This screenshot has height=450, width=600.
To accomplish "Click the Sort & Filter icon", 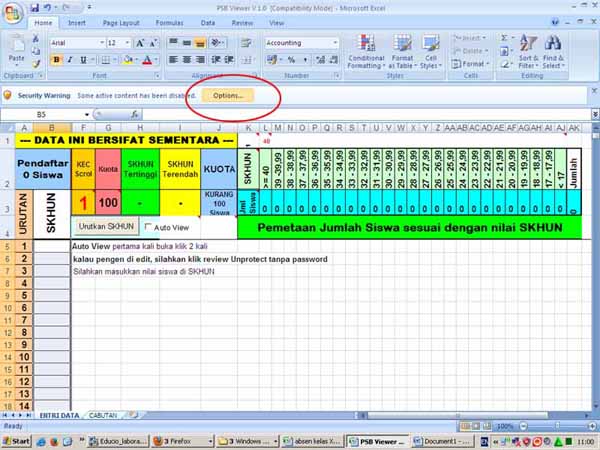I will click(x=528, y=52).
